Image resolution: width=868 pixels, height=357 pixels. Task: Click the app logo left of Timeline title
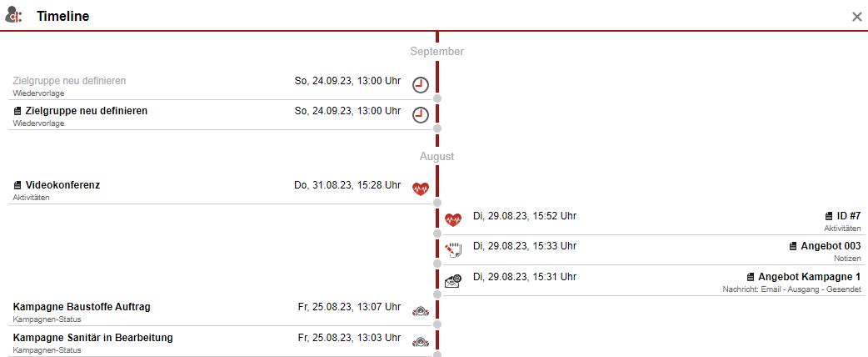(14, 16)
